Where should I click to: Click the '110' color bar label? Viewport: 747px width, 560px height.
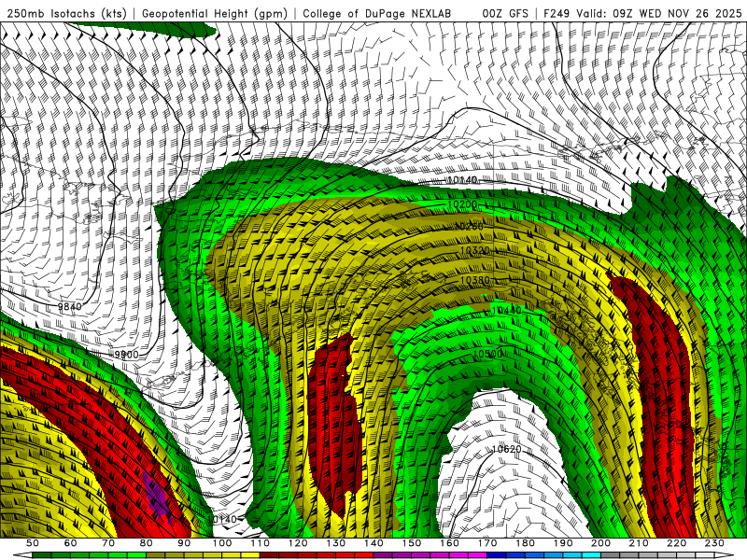(261, 543)
